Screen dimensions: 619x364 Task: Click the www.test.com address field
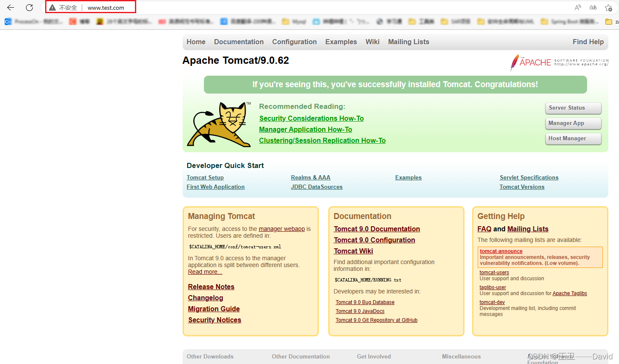pyautogui.click(x=106, y=8)
